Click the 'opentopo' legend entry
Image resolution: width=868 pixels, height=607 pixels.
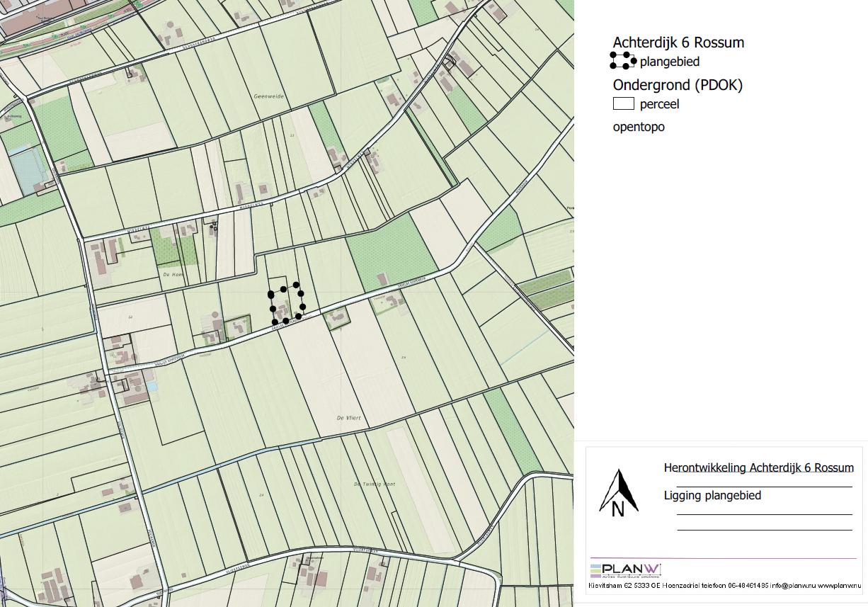coord(639,127)
